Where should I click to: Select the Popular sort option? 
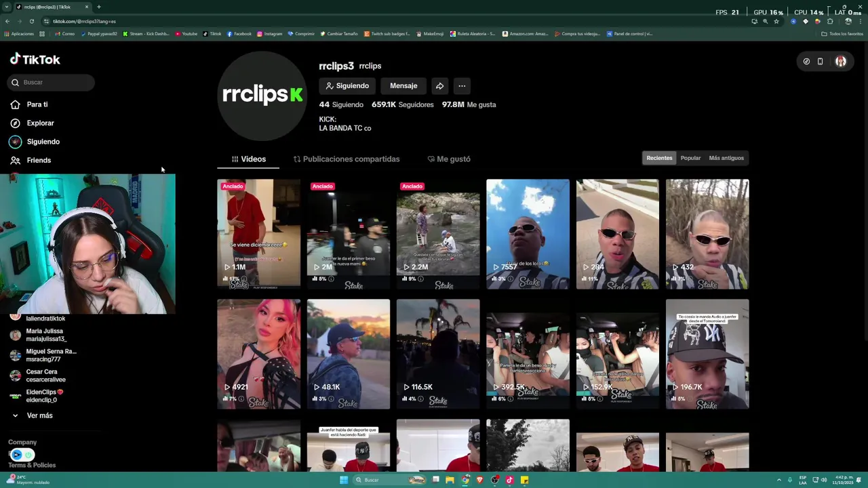690,158
